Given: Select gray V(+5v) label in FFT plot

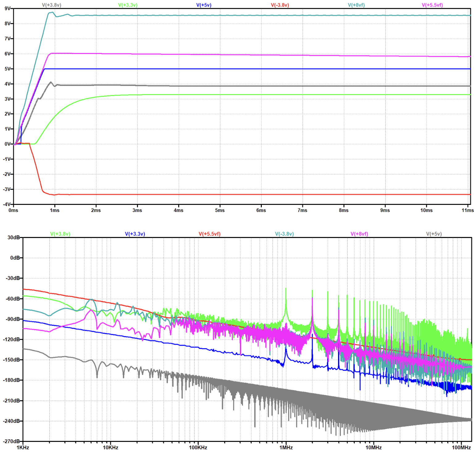Looking at the screenshot, I should tap(434, 234).
